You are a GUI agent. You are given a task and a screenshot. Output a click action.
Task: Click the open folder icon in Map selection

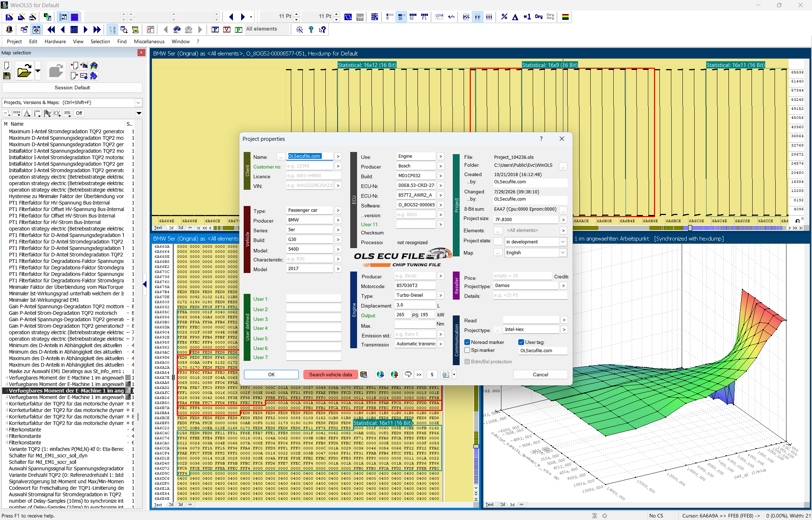click(24, 70)
